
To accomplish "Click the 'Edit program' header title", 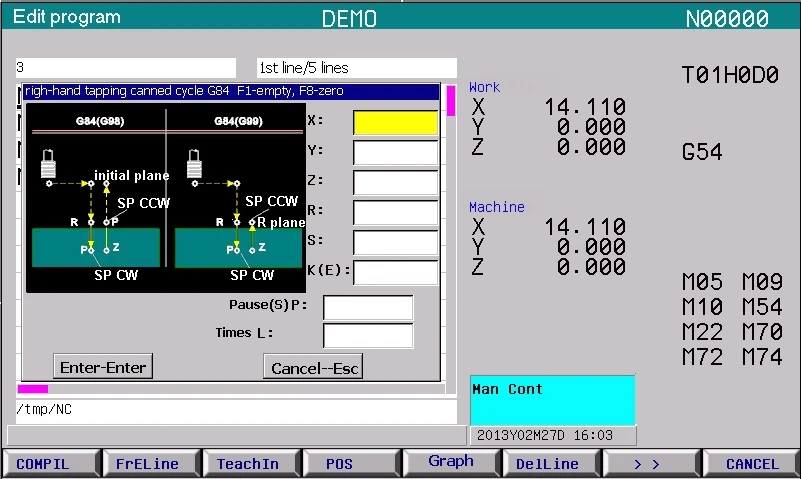I will 67,17.
